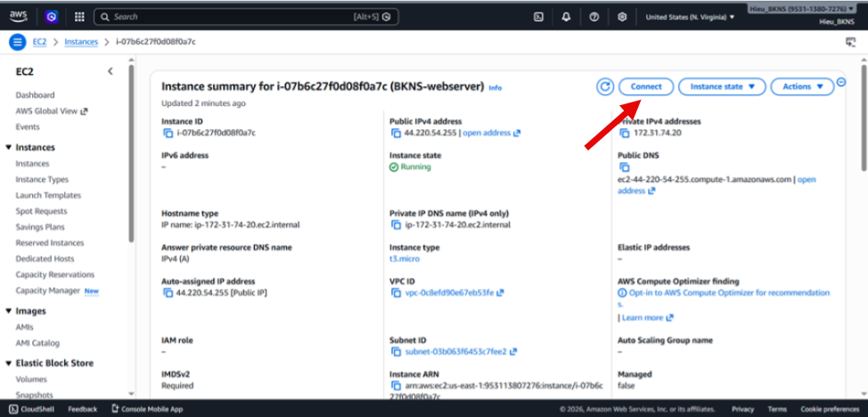Toggle the navigation hamburger menu
The height and width of the screenshot is (417, 868).
tap(18, 42)
